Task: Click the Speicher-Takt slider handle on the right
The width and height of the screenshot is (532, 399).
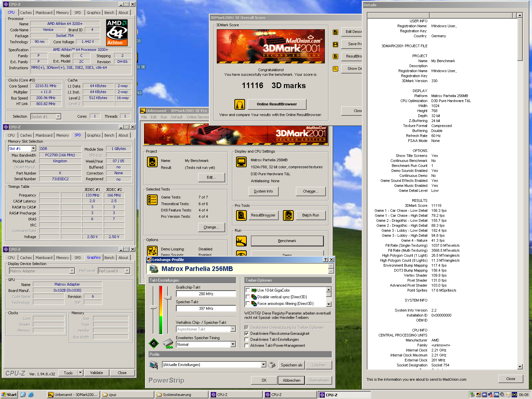Action: tap(168, 298)
